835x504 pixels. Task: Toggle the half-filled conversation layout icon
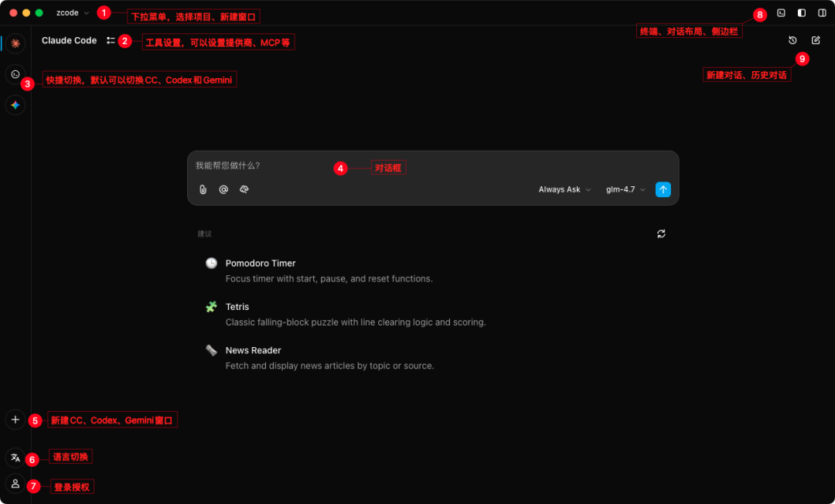point(802,13)
